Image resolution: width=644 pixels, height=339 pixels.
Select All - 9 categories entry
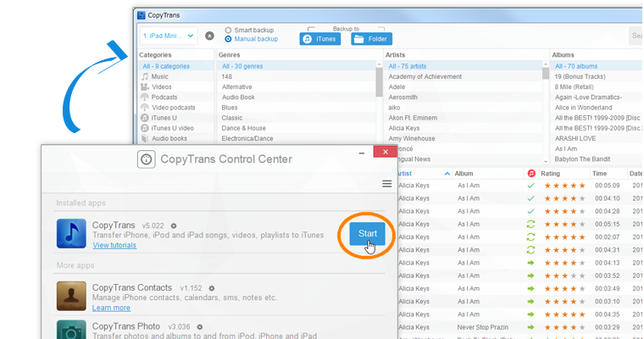[x=175, y=66]
